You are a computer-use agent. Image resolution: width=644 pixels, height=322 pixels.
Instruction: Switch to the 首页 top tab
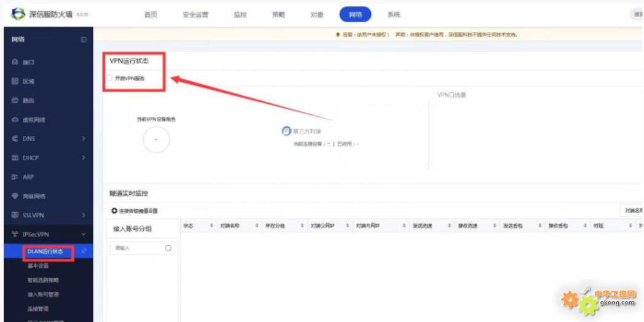click(151, 15)
